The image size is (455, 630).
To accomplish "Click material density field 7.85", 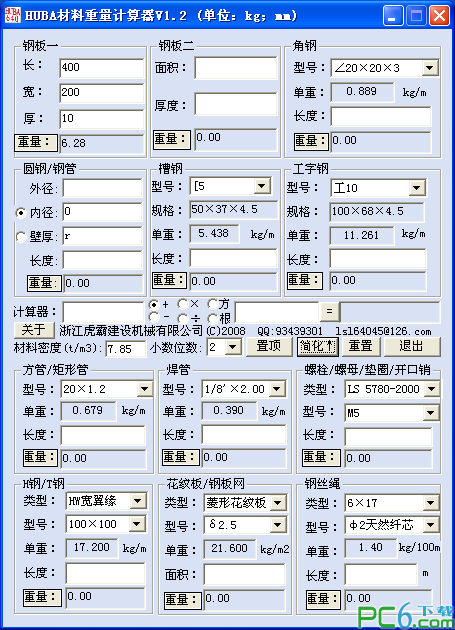I will (125, 349).
